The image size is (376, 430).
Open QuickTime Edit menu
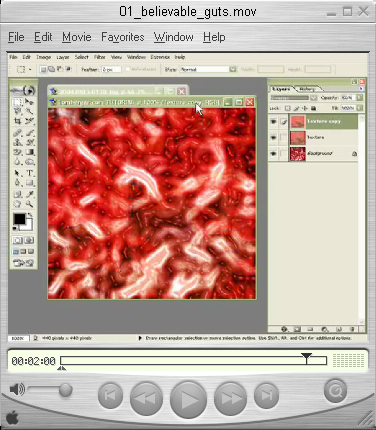click(x=43, y=37)
